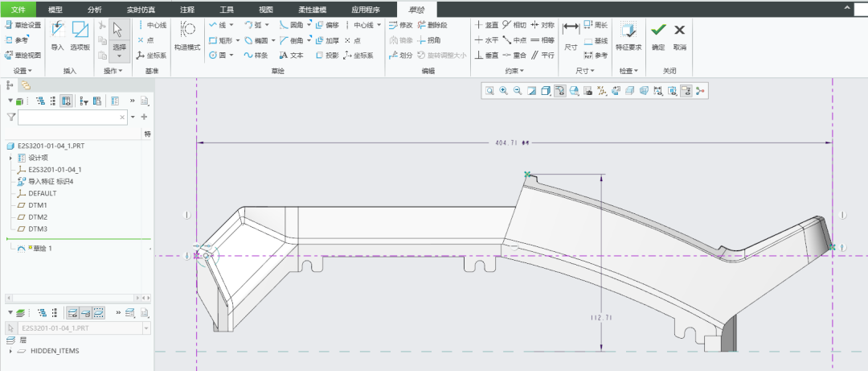The image size is (868, 371).
Task: Switch to the 分析 ribbon tab
Action: point(95,10)
